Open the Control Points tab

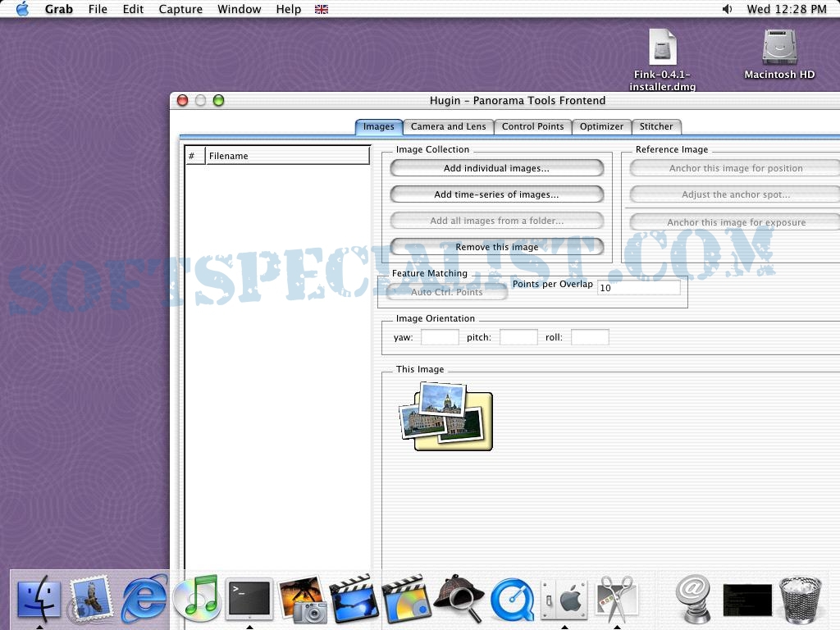pos(532,126)
